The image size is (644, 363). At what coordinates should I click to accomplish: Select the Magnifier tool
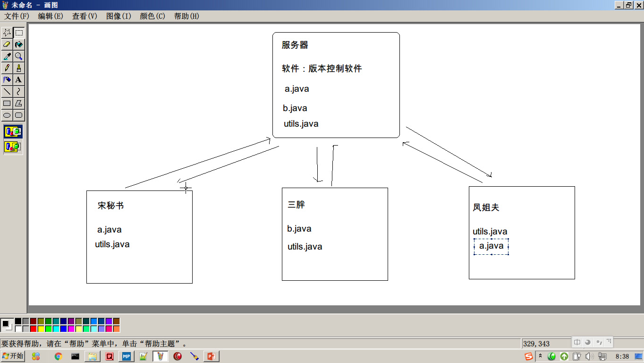[18, 56]
